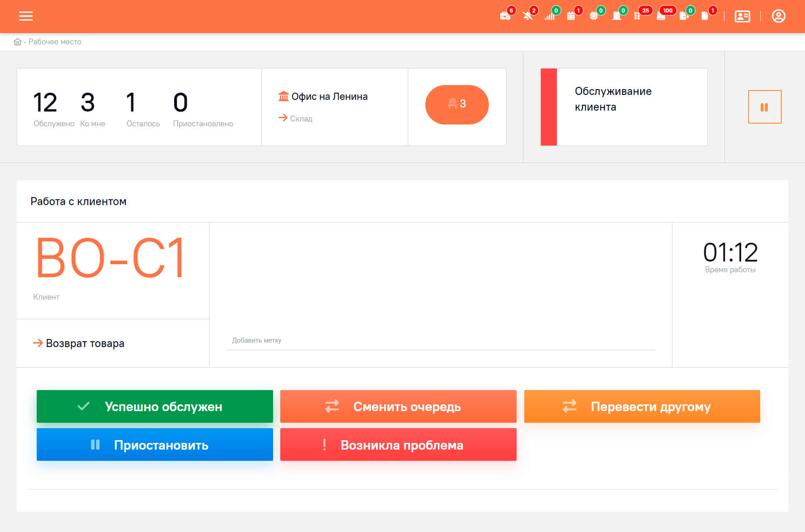
Task: Focus the Добавить метку input field
Action: tap(441, 340)
